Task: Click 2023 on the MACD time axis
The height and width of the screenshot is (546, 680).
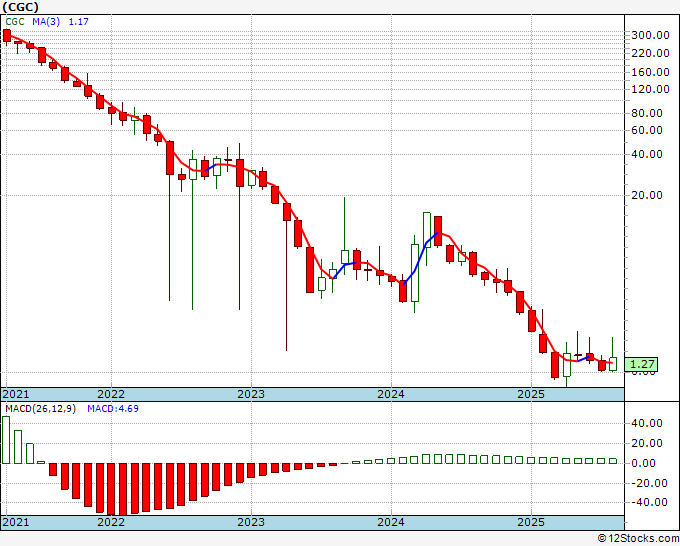Action: point(251,522)
